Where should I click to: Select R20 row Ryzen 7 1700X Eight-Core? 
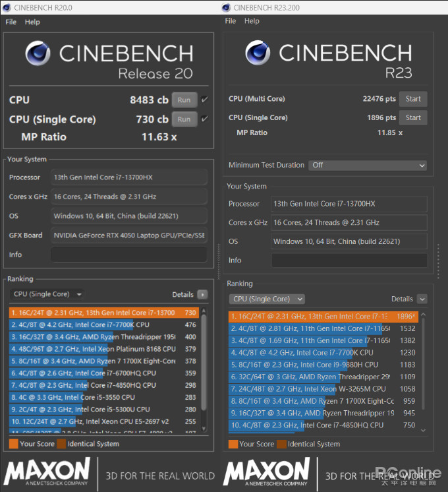coord(104,361)
